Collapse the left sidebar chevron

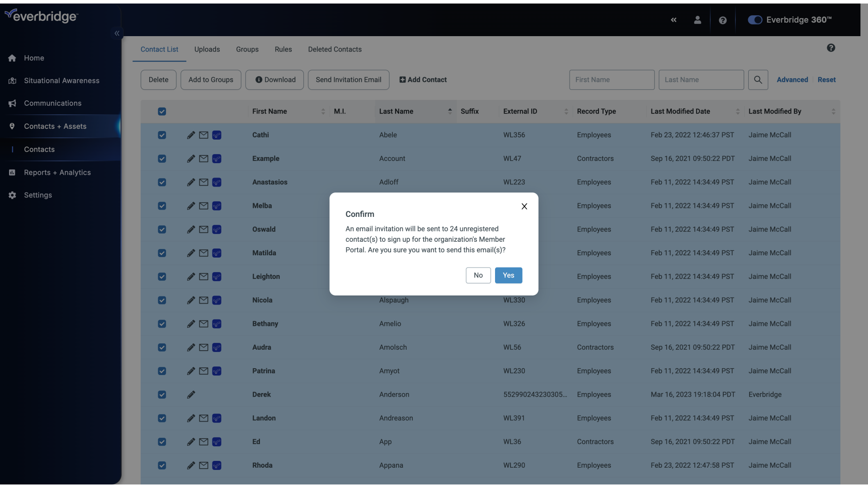click(117, 33)
